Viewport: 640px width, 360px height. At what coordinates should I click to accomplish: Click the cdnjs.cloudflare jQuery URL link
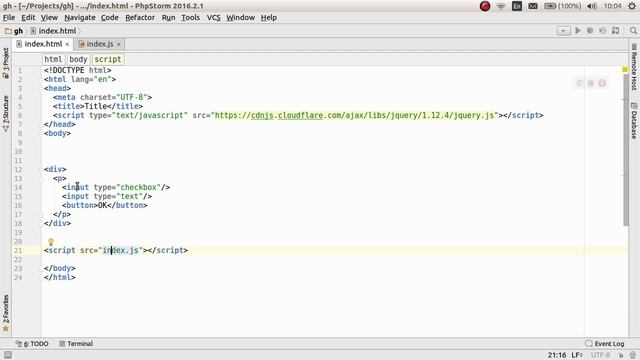coord(355,115)
